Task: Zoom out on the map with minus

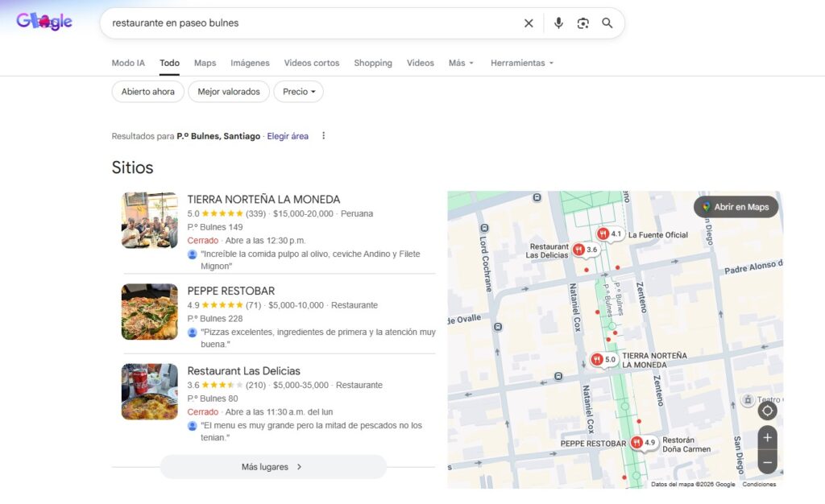Action: coord(767,463)
